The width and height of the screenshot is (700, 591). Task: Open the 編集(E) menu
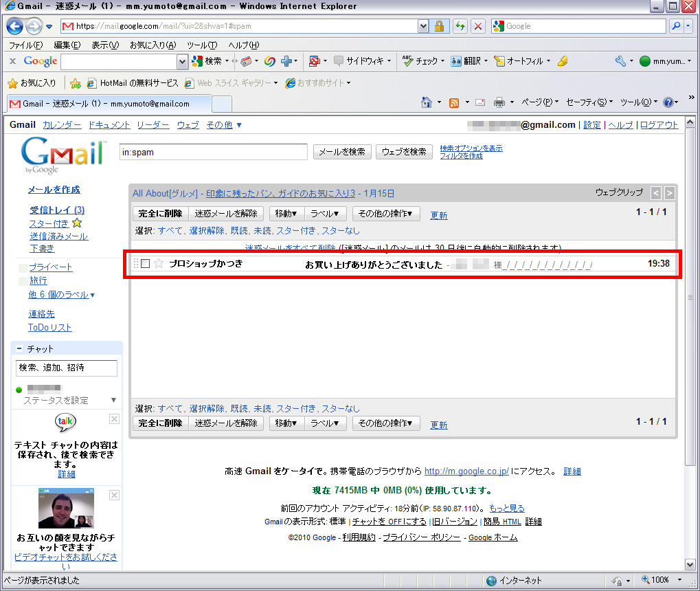67,45
